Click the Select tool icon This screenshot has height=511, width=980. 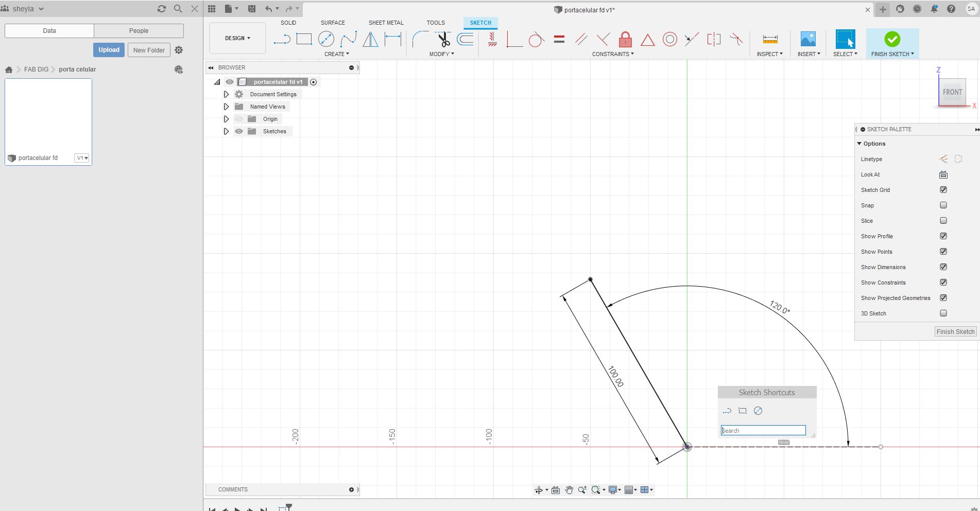click(x=845, y=39)
